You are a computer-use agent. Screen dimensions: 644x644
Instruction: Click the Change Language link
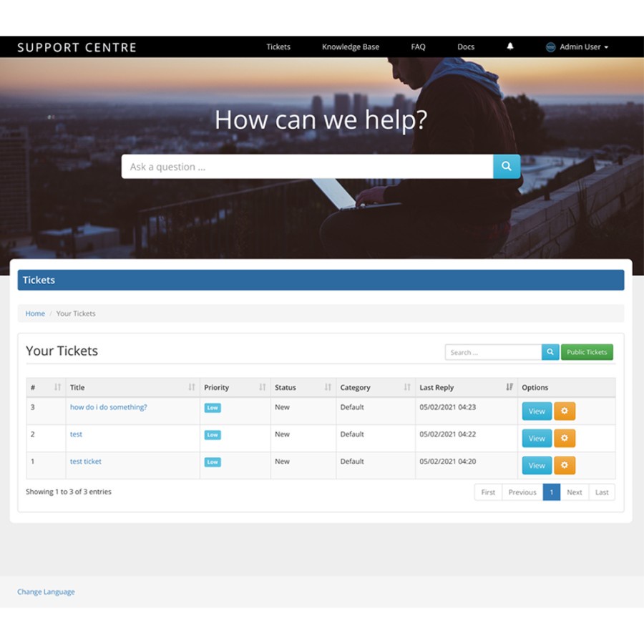tap(46, 592)
